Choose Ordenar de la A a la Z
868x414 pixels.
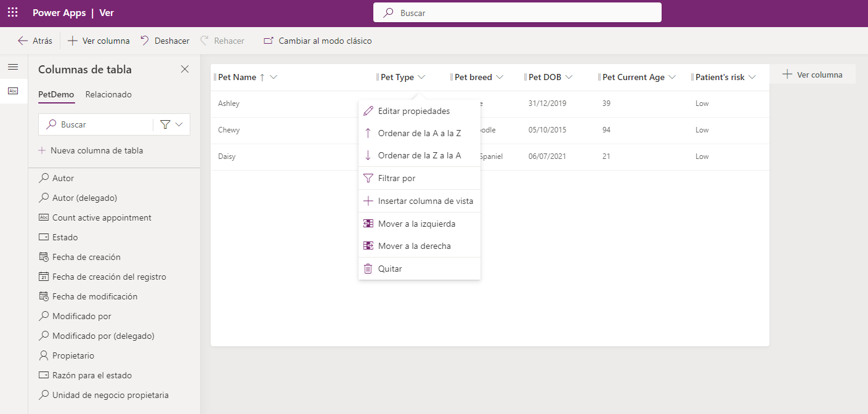coord(420,133)
